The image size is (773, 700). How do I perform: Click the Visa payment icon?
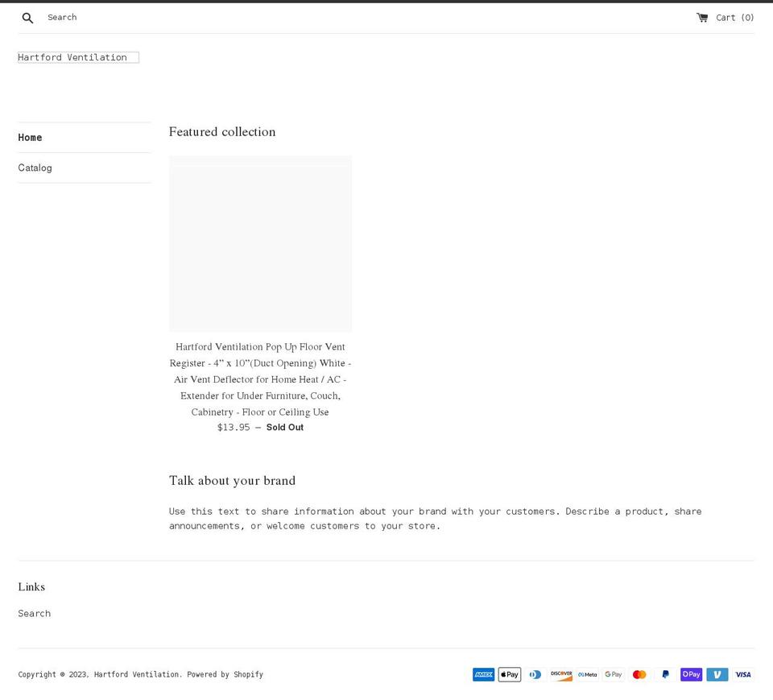coord(742,674)
